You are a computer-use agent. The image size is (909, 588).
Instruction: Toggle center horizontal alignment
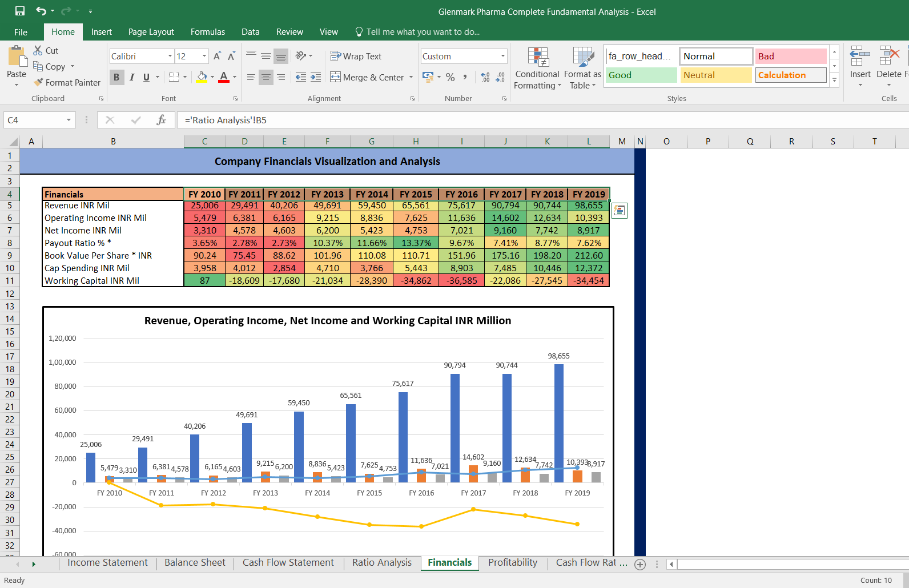pyautogui.click(x=266, y=77)
